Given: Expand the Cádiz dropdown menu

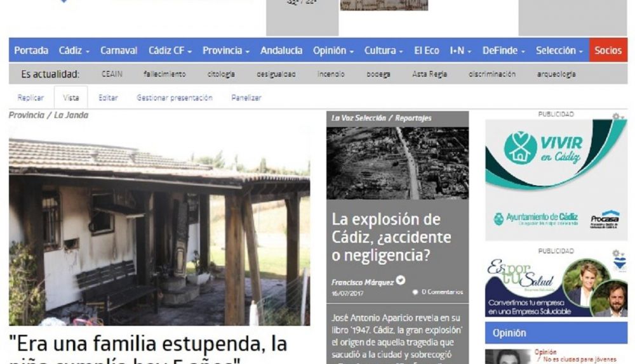Looking at the screenshot, I should click(74, 51).
